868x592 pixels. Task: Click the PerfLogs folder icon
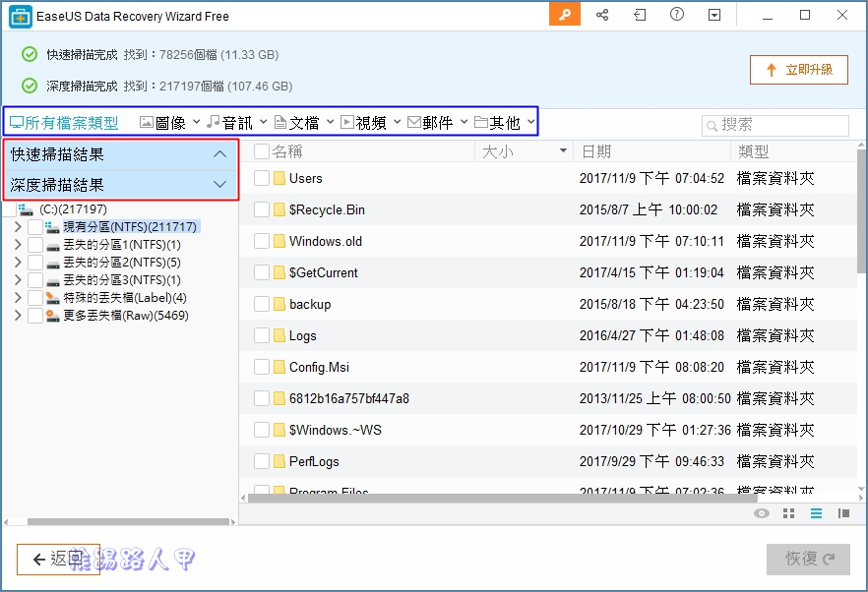(279, 461)
